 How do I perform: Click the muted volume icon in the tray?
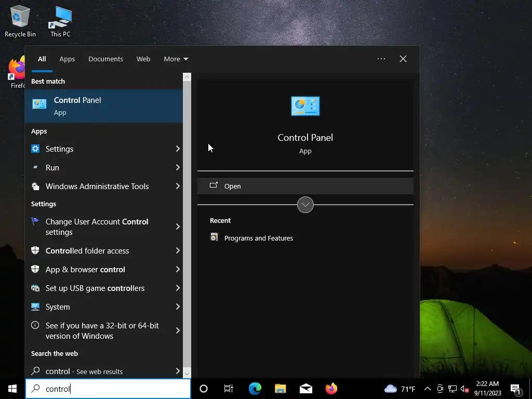click(464, 389)
